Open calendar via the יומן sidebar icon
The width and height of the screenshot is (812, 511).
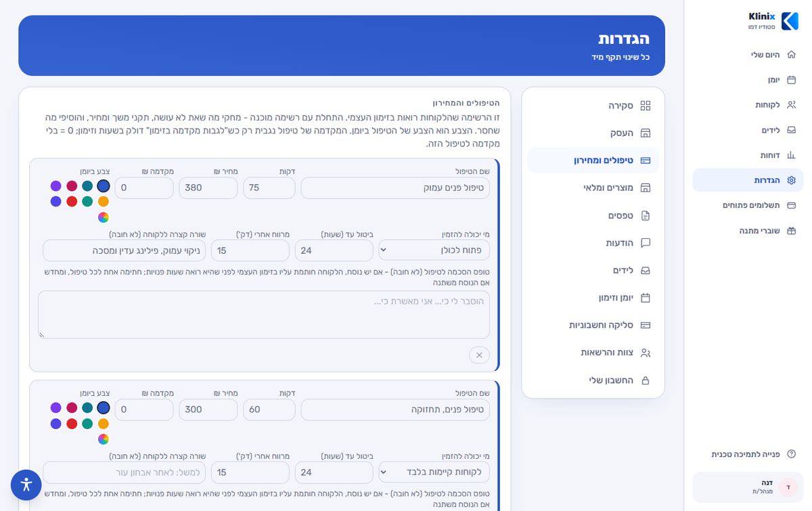point(792,80)
